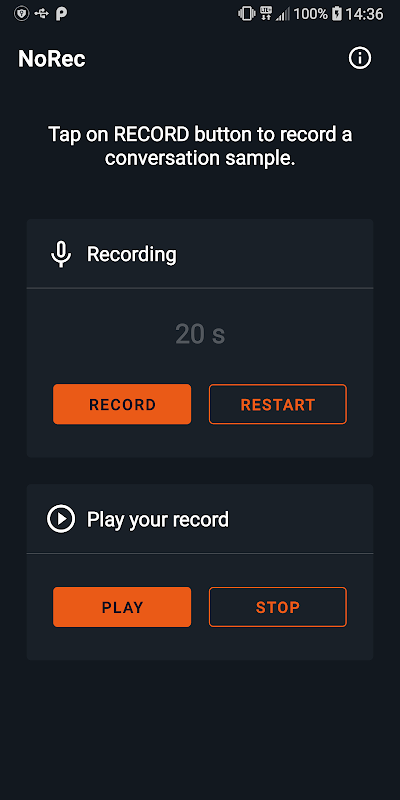Tap the Play your record header
This screenshot has width=400, height=800.
(x=158, y=519)
